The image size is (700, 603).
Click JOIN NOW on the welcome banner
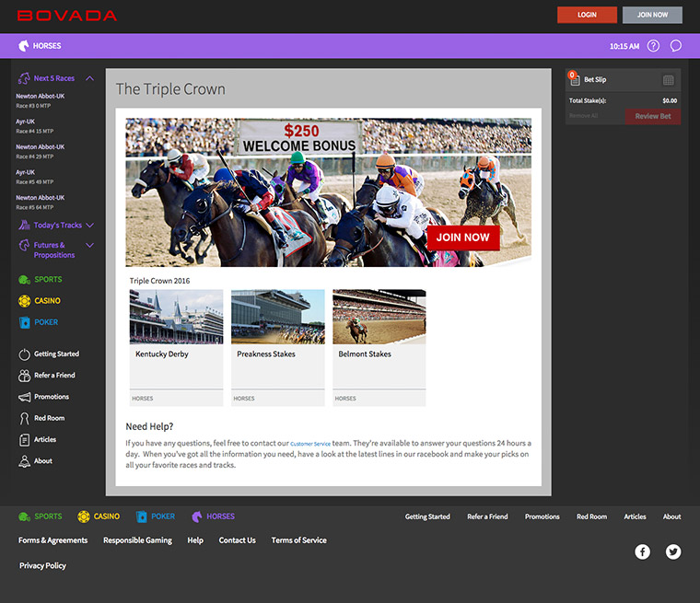[x=462, y=238]
